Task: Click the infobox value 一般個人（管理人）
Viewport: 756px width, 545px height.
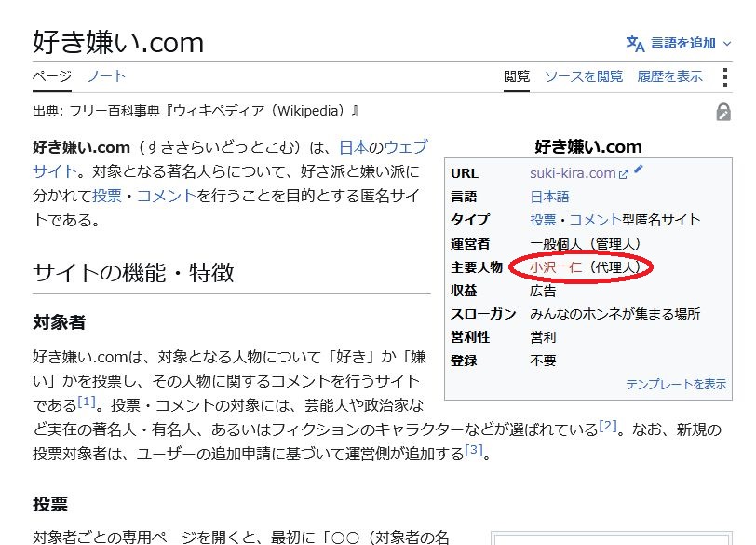Action: click(x=585, y=243)
